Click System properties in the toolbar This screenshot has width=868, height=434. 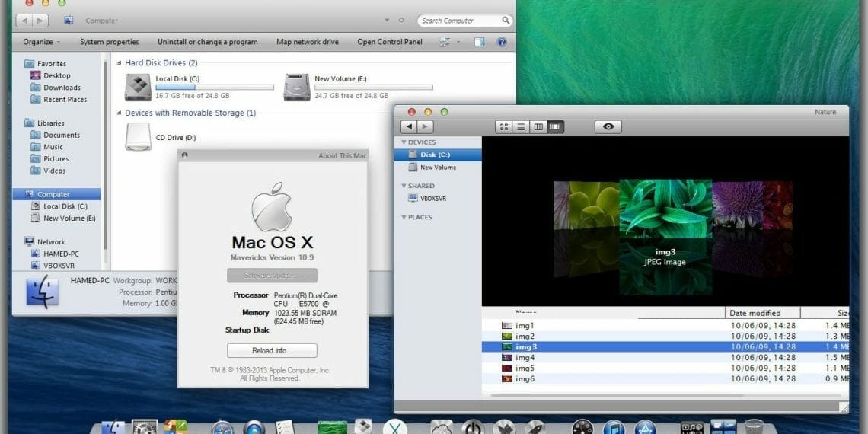click(110, 42)
